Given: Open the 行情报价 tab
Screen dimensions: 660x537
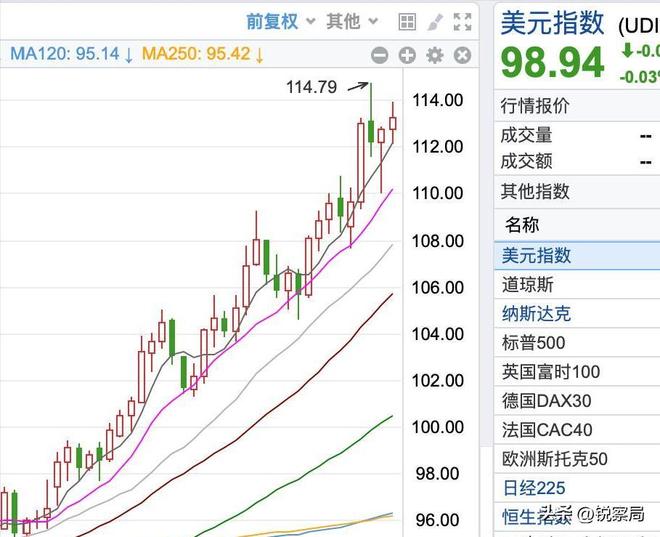Looking at the screenshot, I should pos(535,105).
